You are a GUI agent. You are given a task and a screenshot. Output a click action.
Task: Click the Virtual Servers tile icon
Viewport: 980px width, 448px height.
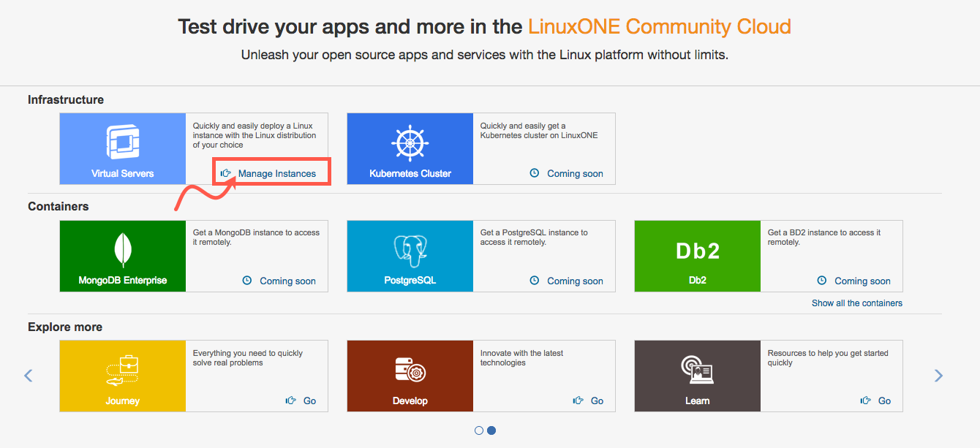click(123, 141)
